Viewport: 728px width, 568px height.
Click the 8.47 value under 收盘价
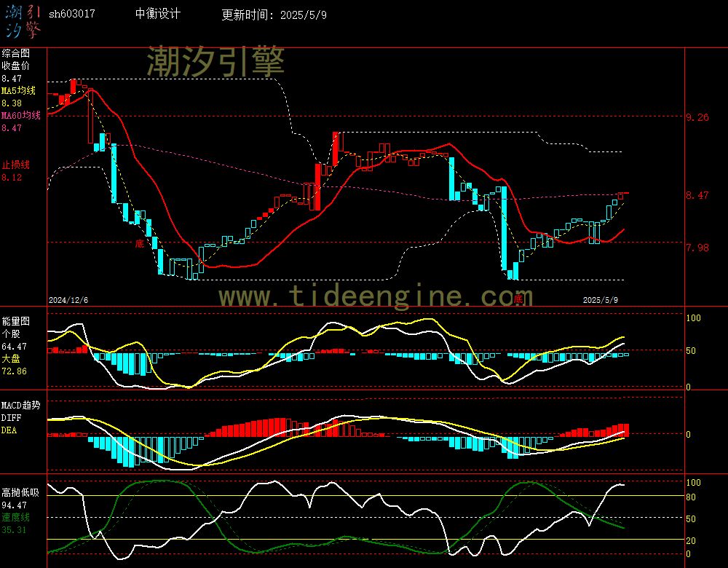12,79
